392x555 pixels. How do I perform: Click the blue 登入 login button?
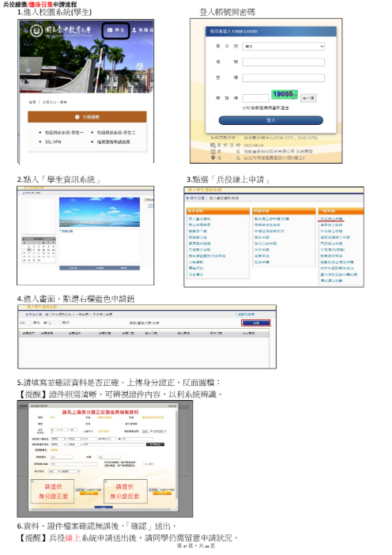271,120
